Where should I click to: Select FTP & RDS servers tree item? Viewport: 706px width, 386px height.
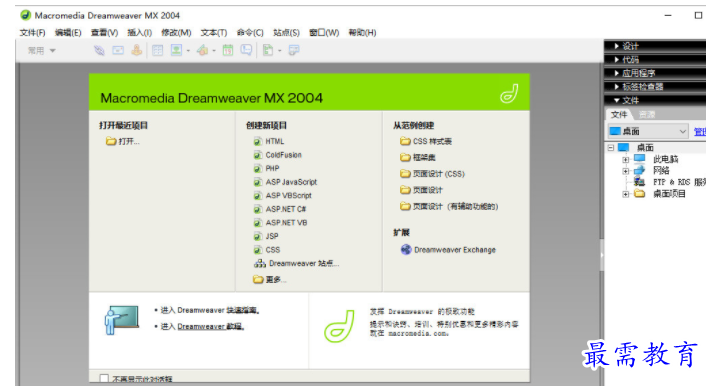(671, 182)
